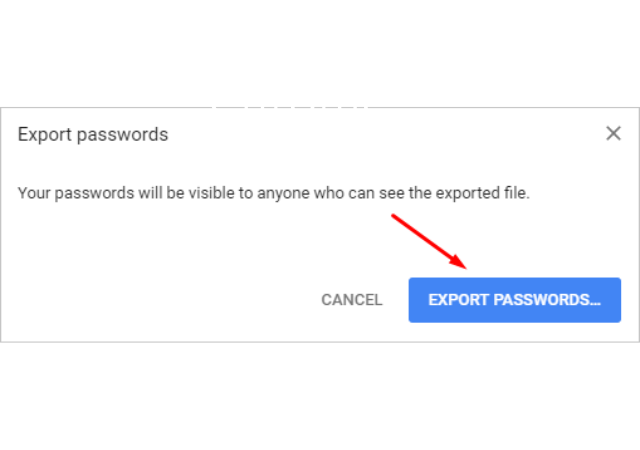Click the dashed segment on dialog's top border
This screenshot has height=450, width=640.
click(x=291, y=107)
